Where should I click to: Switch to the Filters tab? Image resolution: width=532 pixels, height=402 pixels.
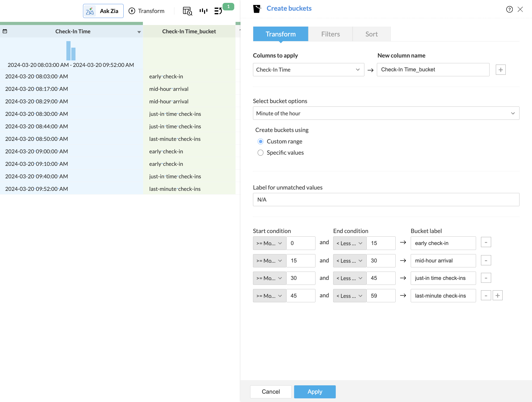click(330, 34)
